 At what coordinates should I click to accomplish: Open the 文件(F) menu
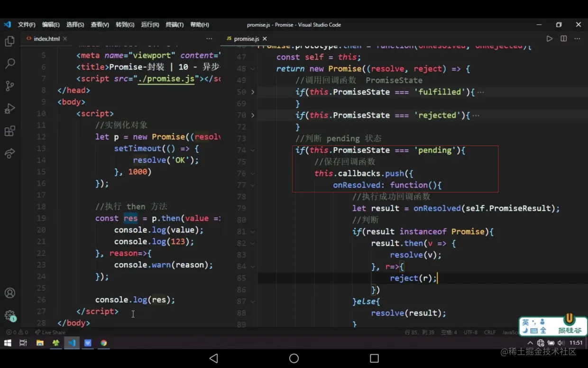[27, 25]
